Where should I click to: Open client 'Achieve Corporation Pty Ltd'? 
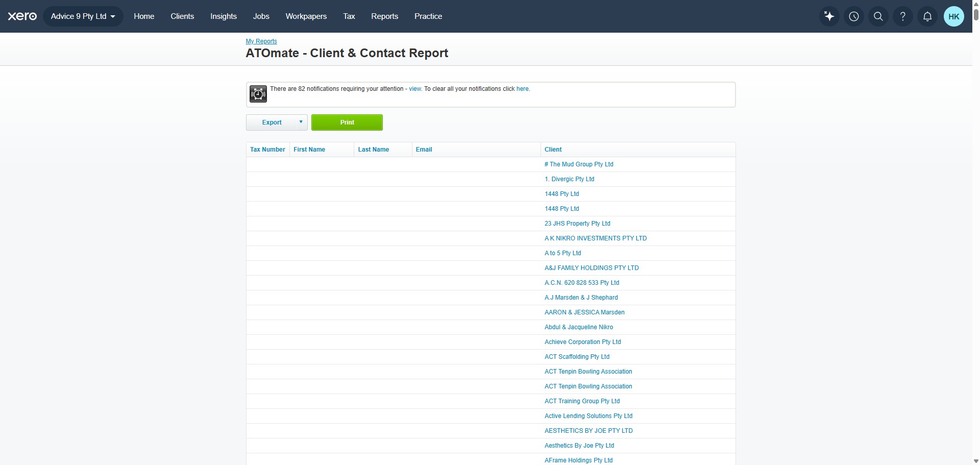(583, 342)
